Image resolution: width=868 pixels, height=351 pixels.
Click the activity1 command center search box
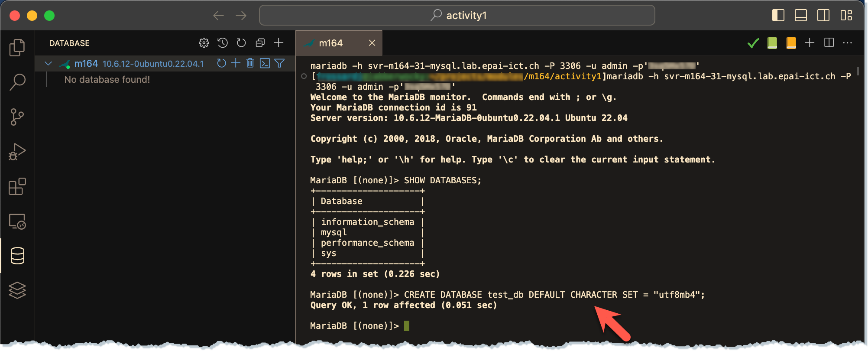457,16
